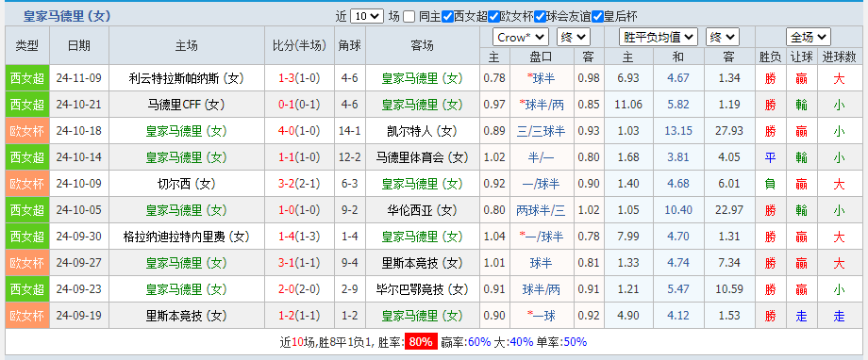This screenshot has width=868, height=360.
Task: Click the 三/三球半 handicap value
Action: (542, 131)
